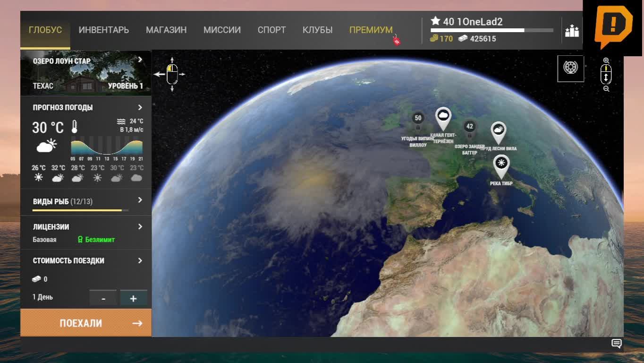644x363 pixels.
Task: Click sunny forecast icon under 26 °C
Action: point(39,178)
